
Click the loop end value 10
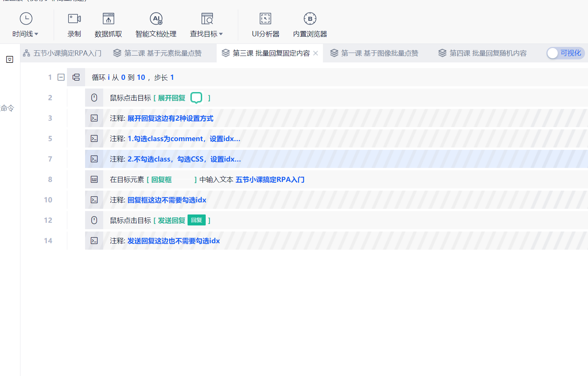click(x=141, y=78)
